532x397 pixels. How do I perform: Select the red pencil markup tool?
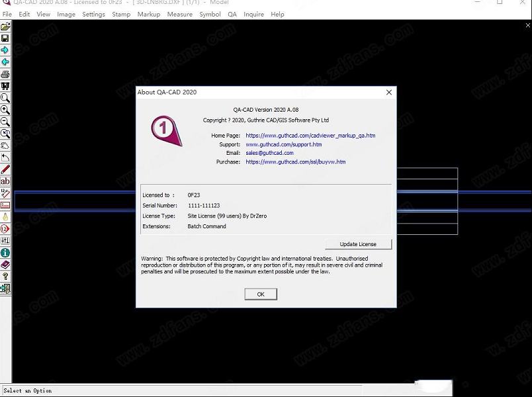click(x=5, y=169)
